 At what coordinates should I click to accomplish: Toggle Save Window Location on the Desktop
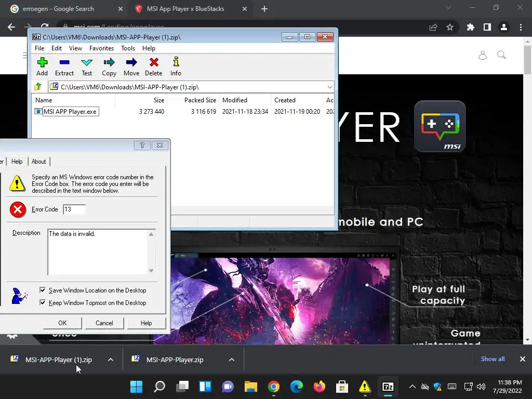(x=43, y=290)
